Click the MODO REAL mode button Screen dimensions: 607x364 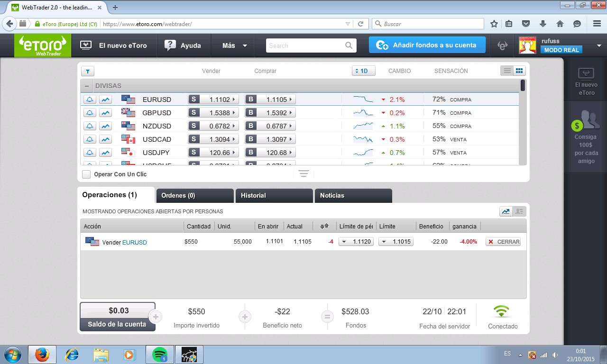click(561, 50)
